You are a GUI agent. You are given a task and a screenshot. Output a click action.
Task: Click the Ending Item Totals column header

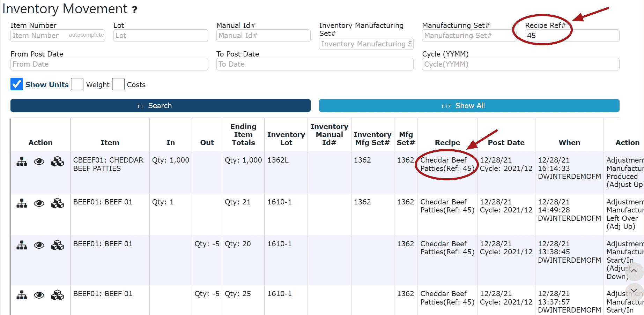click(x=243, y=134)
